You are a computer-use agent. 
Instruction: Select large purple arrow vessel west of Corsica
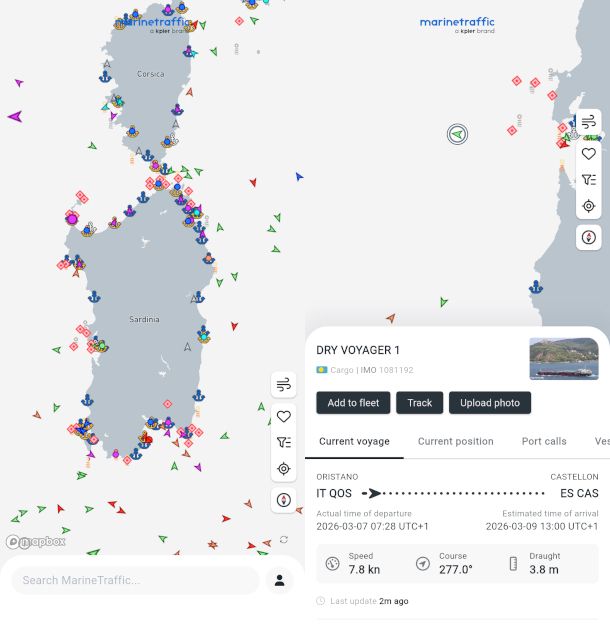tap(15, 116)
